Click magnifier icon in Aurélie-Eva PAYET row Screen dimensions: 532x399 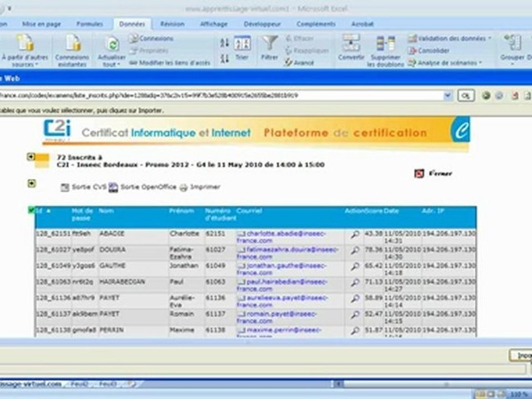[x=355, y=299]
